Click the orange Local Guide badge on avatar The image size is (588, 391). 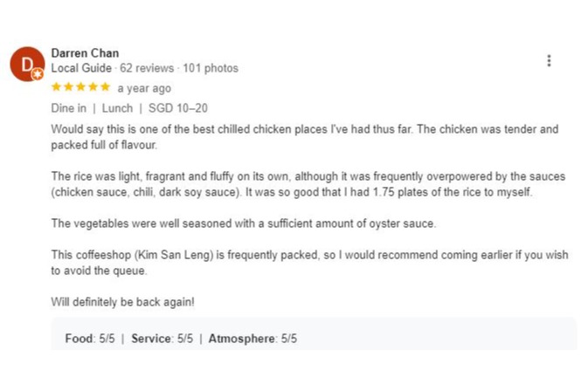point(38,75)
